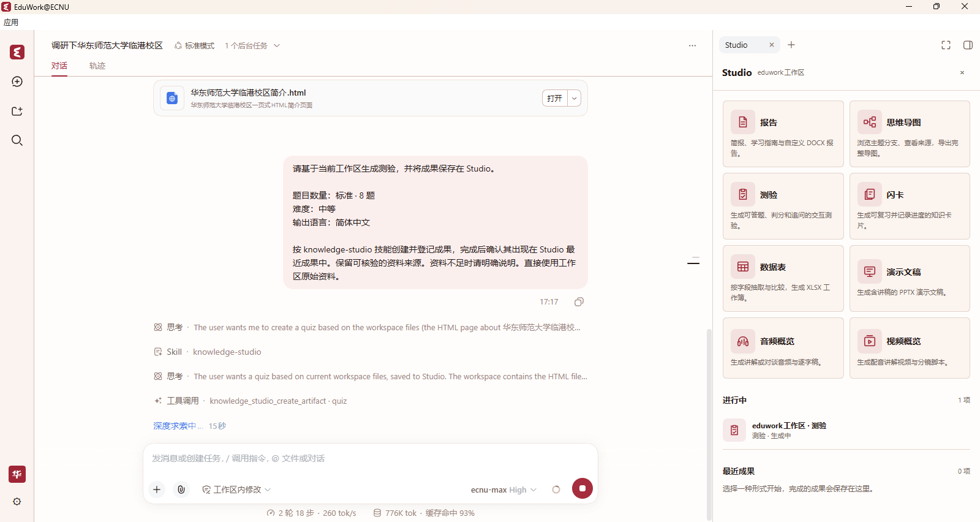Stop the running generation
The image size is (980, 522).
(x=582, y=488)
